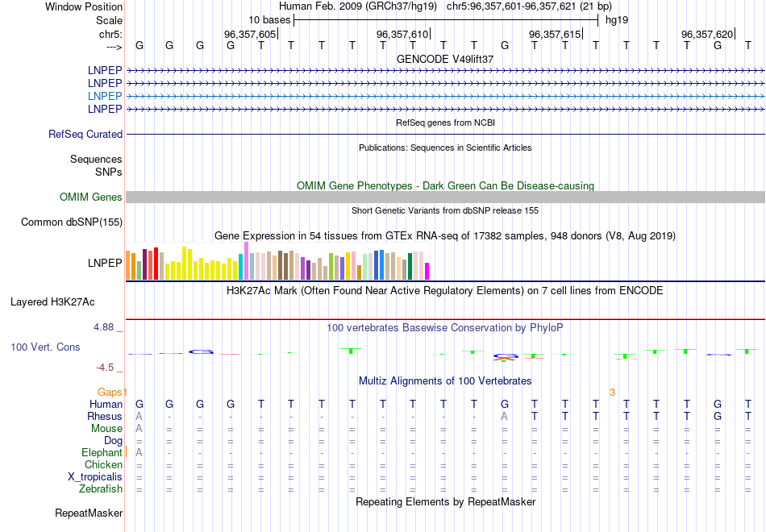Select the Scale label
Viewport: 766px width, 532px height.
[x=109, y=20]
